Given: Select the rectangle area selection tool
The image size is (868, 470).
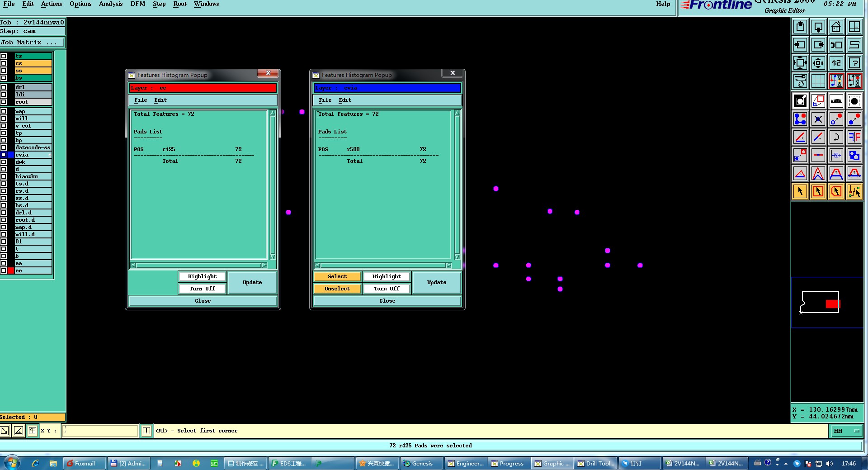Looking at the screenshot, I should [818, 191].
